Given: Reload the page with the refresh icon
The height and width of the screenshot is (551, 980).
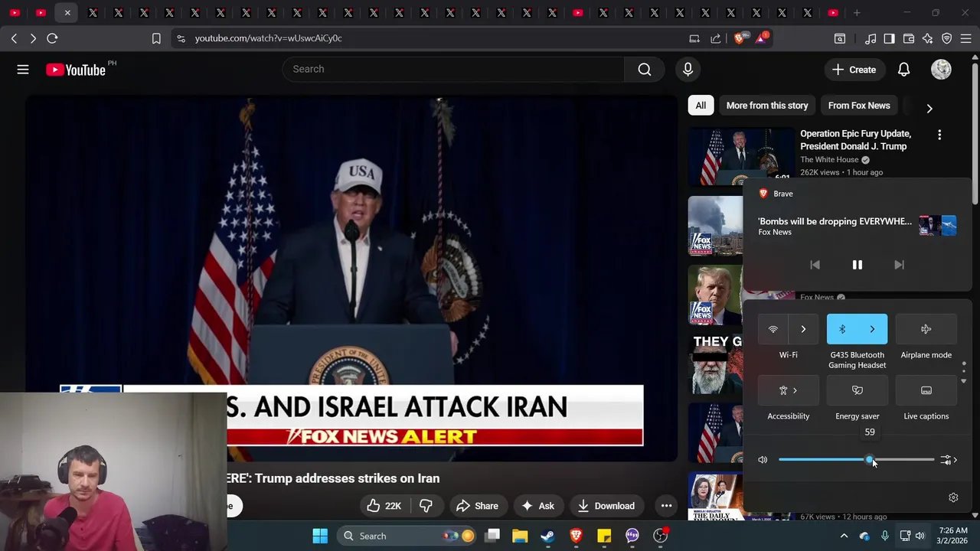Looking at the screenshot, I should tap(52, 38).
